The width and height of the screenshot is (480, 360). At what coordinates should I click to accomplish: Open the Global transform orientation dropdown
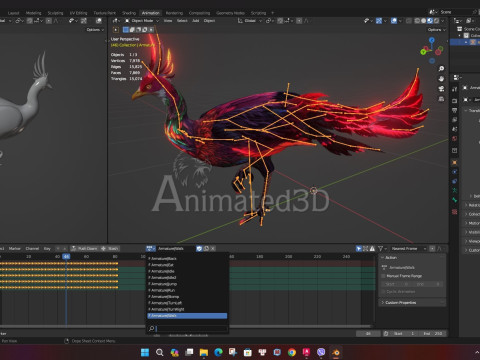pos(250,21)
